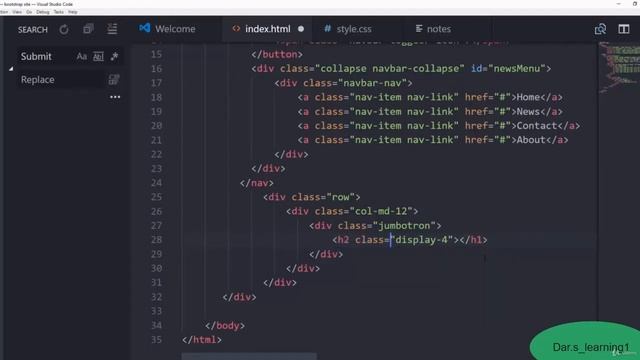Image resolution: width=640 pixels, height=360 pixels.
Task: Click "col-md-12" class value on line 26
Action: (381, 211)
